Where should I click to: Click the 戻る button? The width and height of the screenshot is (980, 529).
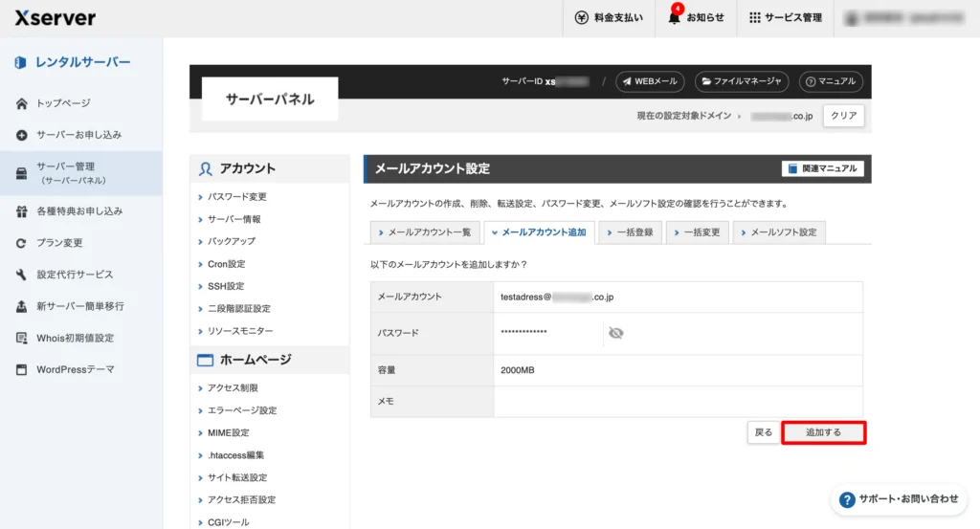(763, 432)
